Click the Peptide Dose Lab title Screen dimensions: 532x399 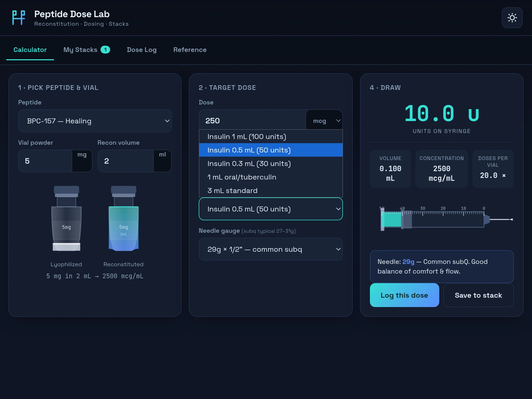(72, 14)
